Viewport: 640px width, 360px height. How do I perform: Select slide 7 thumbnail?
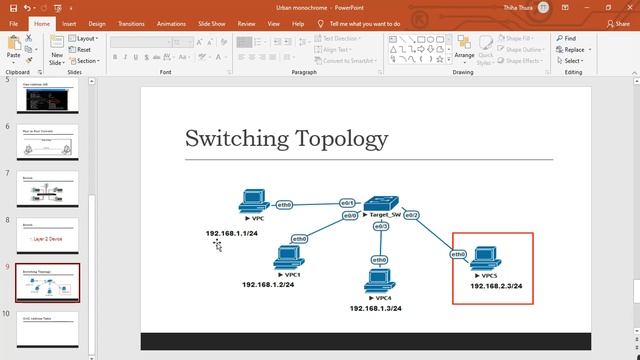coord(47,189)
